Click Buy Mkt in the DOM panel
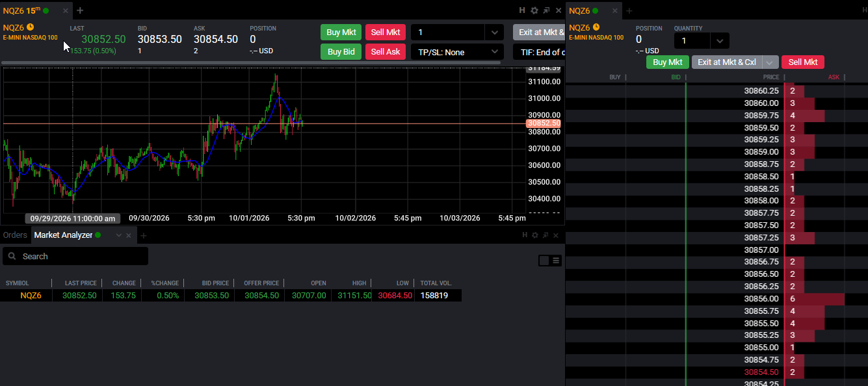The height and width of the screenshot is (386, 868). point(668,62)
